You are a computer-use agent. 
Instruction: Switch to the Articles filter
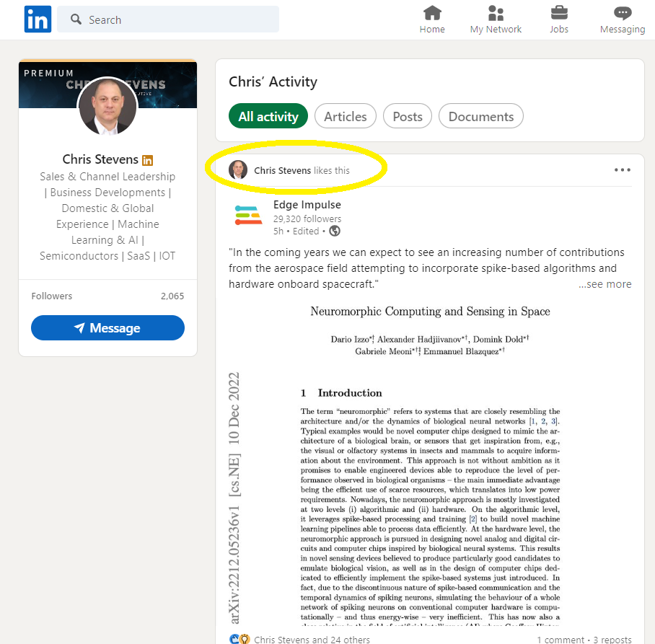[346, 116]
